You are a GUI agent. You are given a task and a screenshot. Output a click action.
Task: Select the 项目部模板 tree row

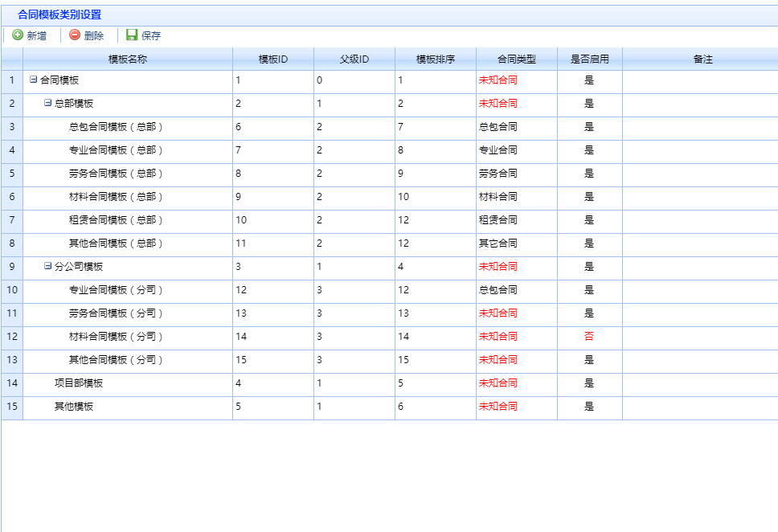coord(390,383)
